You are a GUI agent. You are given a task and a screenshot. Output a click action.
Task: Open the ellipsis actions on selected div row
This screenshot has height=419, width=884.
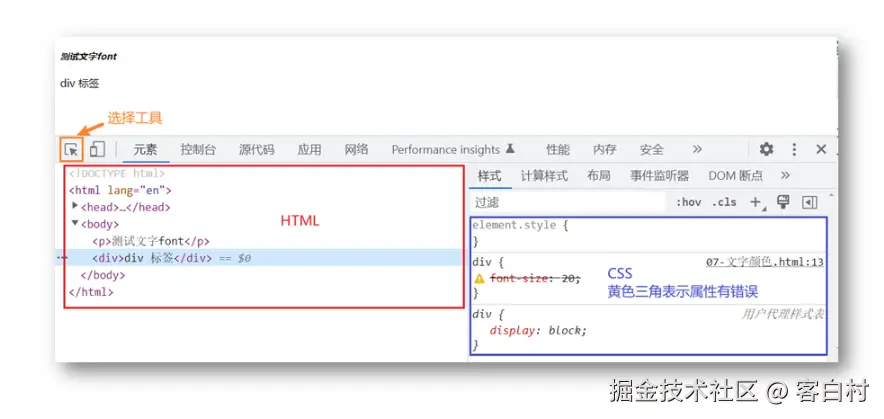[63, 258]
